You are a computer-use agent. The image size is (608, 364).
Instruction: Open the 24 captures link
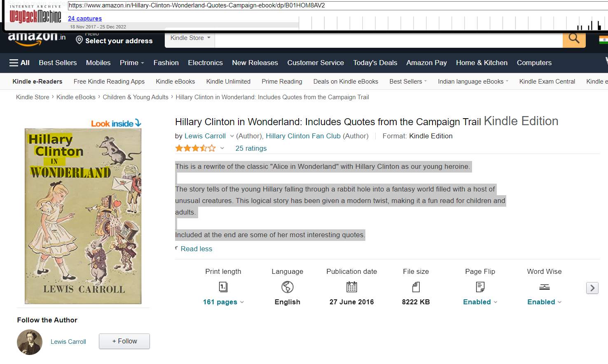pos(85,19)
